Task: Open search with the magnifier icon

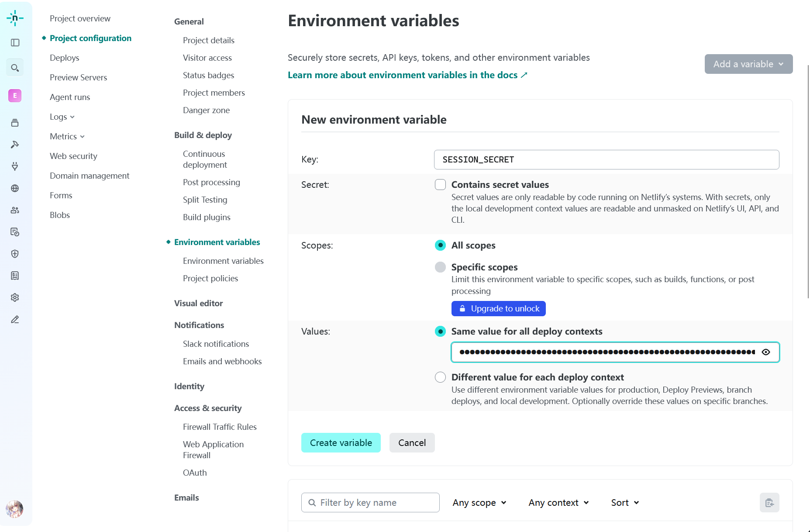Action: pyautogui.click(x=15, y=68)
